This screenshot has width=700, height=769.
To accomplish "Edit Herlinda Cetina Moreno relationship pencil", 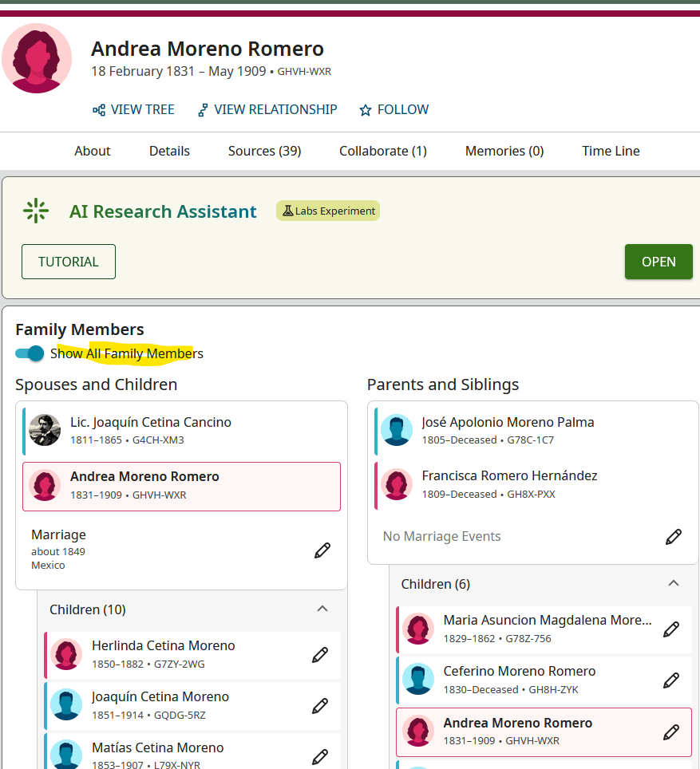I will 320,655.
